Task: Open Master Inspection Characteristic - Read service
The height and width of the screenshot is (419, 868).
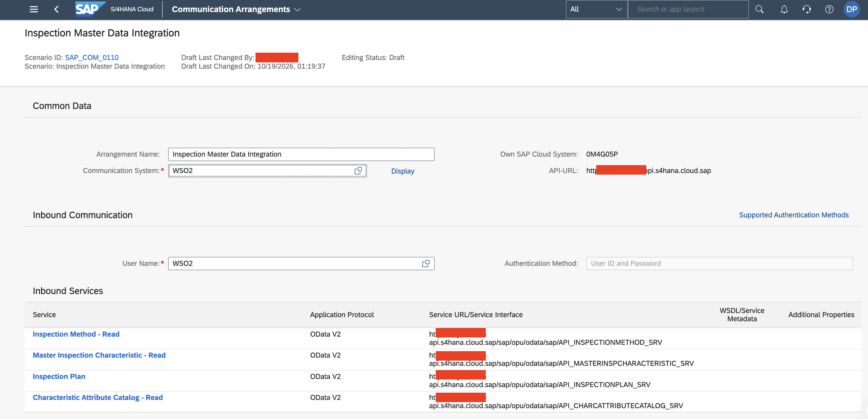Action: coord(99,355)
